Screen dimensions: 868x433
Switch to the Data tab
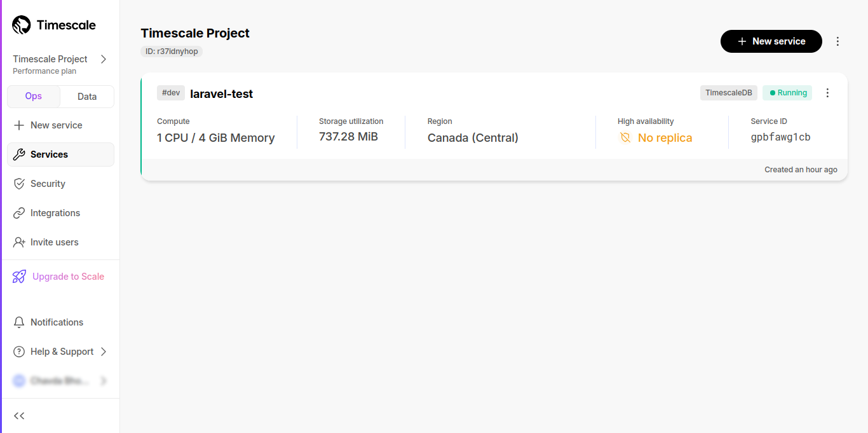tap(87, 97)
